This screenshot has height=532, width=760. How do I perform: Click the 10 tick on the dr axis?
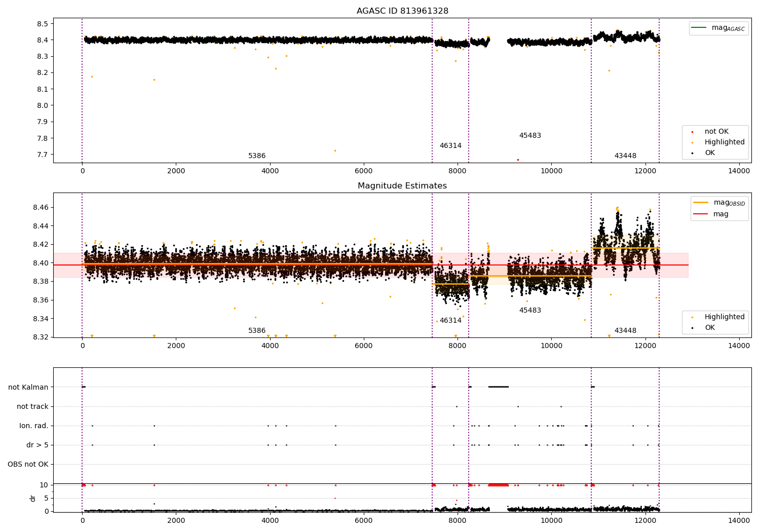[x=44, y=485]
